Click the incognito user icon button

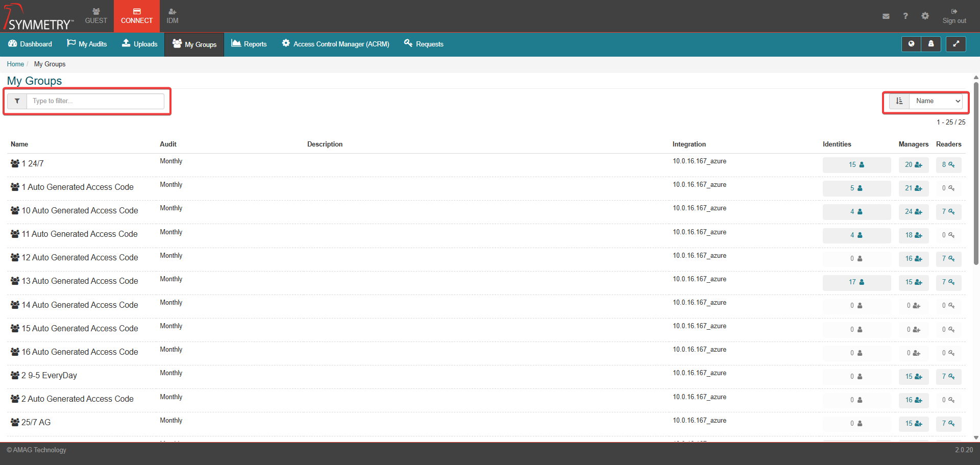(x=931, y=44)
